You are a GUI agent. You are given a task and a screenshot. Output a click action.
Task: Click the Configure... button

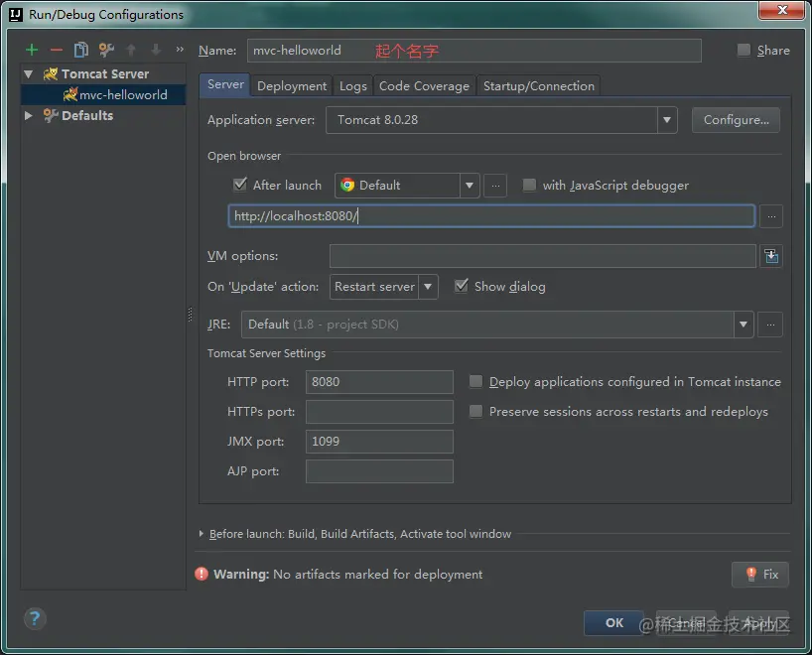(x=736, y=120)
